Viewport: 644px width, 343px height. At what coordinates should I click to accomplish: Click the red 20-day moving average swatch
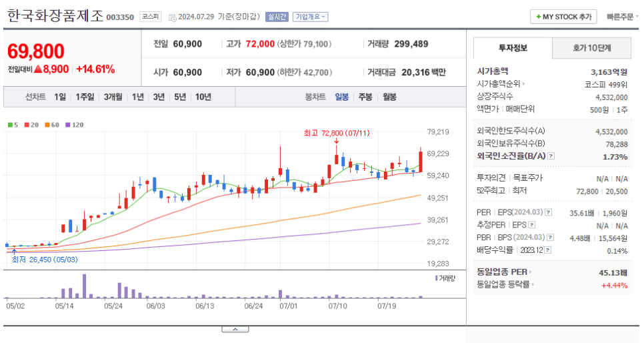click(x=27, y=125)
